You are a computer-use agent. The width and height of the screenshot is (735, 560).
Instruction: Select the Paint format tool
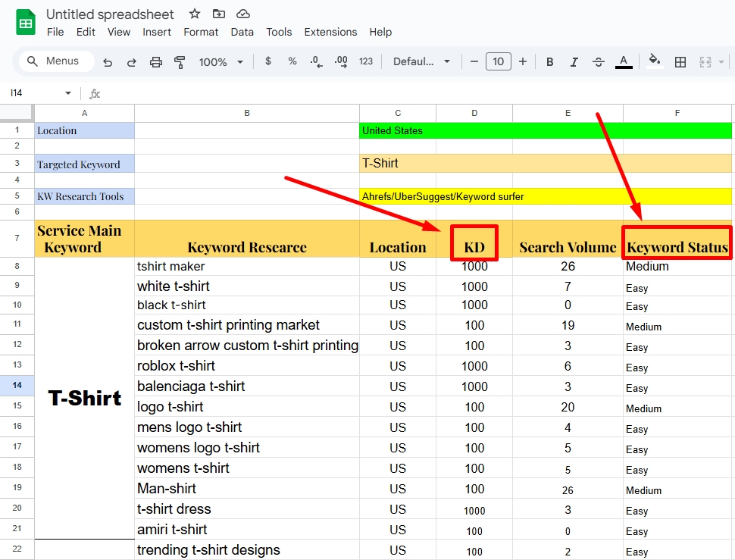point(180,61)
